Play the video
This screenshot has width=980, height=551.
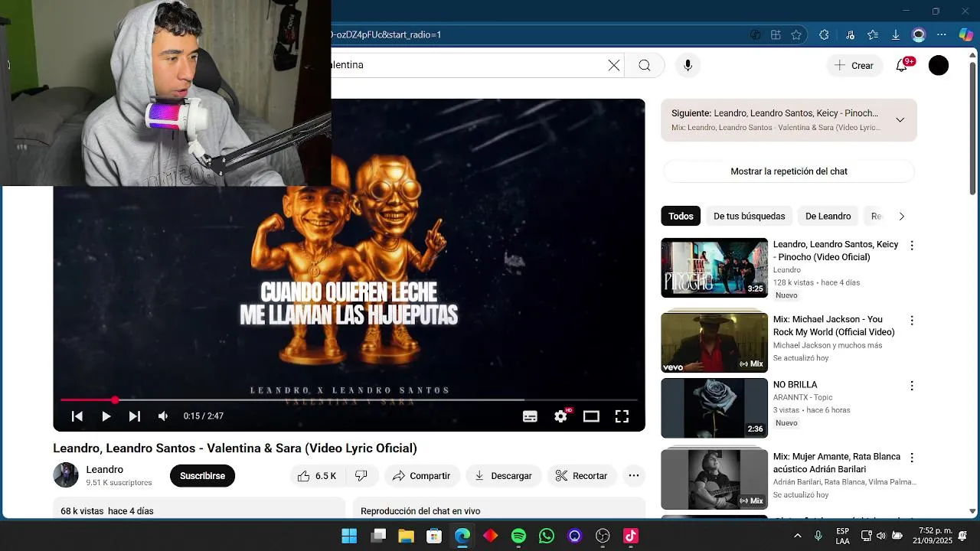pyautogui.click(x=106, y=416)
